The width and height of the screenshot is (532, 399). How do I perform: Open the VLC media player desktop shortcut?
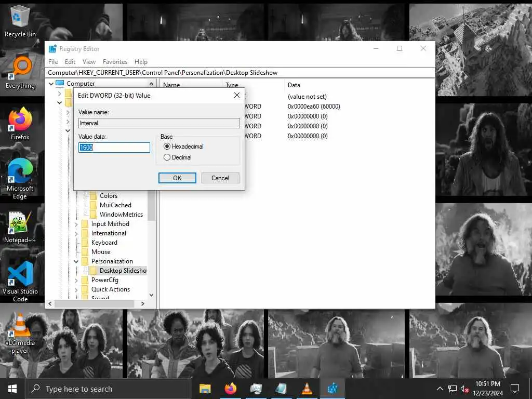tap(20, 334)
